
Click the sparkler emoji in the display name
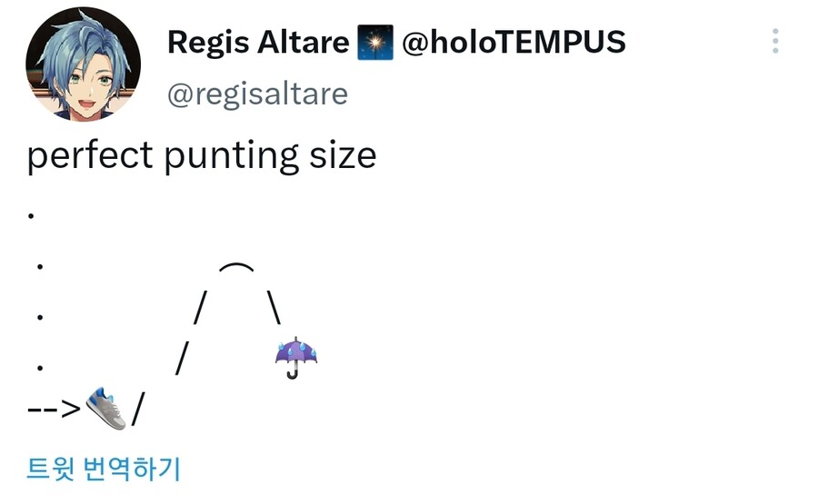[375, 43]
